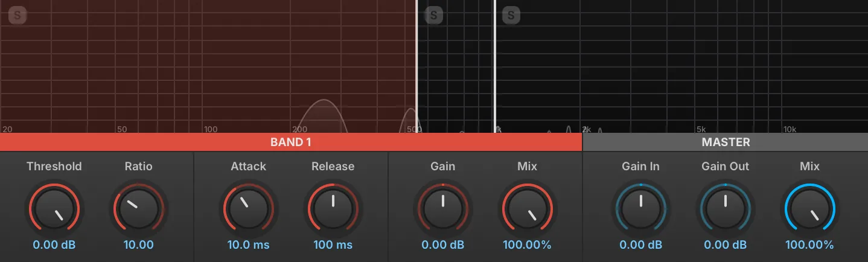Screen dimensions: 868x262
Task: Click the Ratio label
Action: (x=139, y=166)
